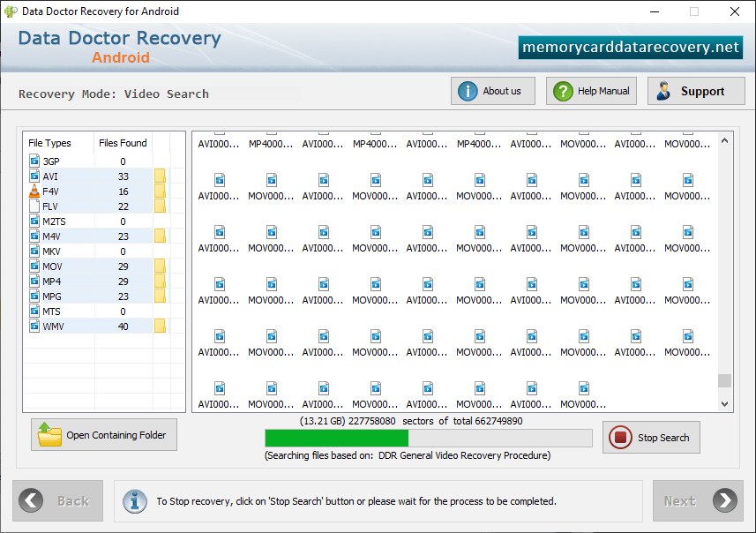756x533 pixels.
Task: Click the F4V VLC cone icon
Action: 34,191
